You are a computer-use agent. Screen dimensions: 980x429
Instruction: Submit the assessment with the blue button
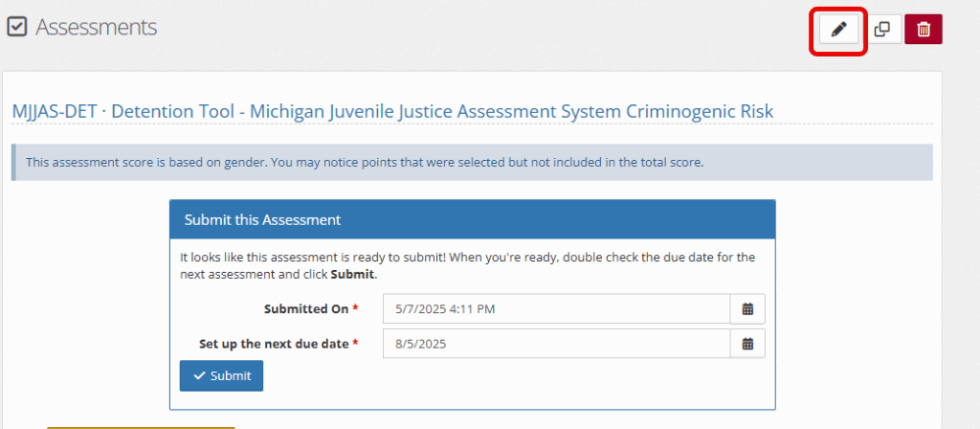click(221, 375)
